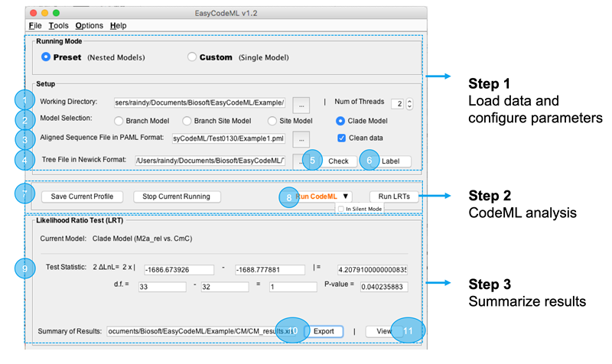Close the EasyCodeML window
The height and width of the screenshot is (364, 612).
pos(33,13)
